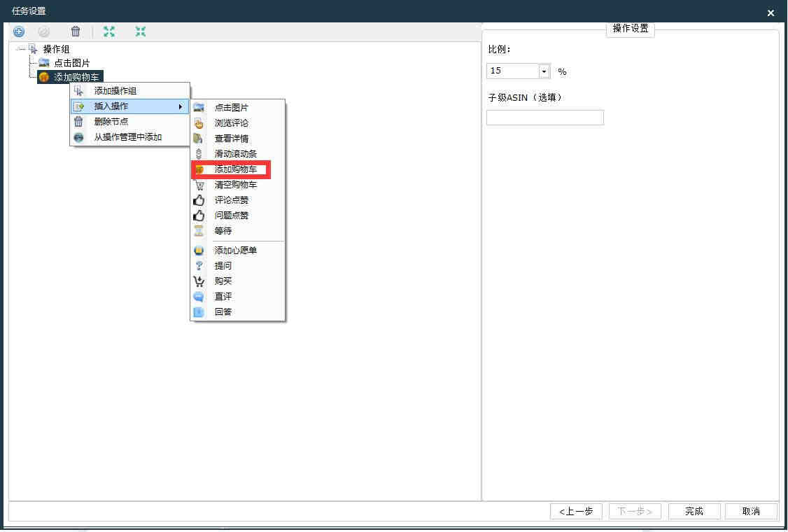Screen dimensions: 788x532
Task: Select the 添加购物车 tree node
Action: pyautogui.click(x=77, y=78)
